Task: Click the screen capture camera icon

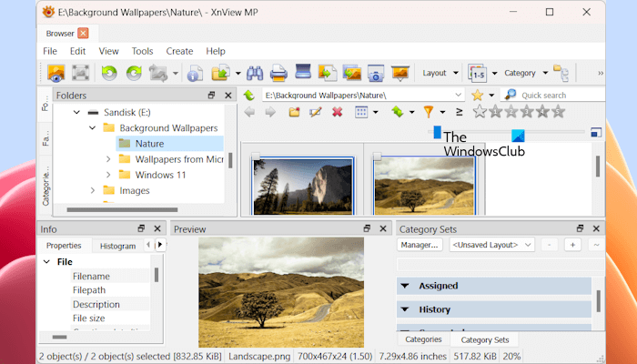Action: pos(376,74)
